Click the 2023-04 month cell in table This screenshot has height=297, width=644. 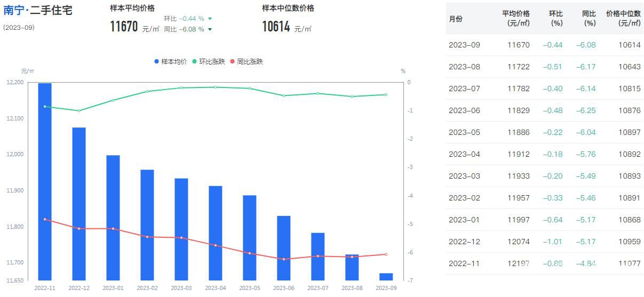coord(464,154)
